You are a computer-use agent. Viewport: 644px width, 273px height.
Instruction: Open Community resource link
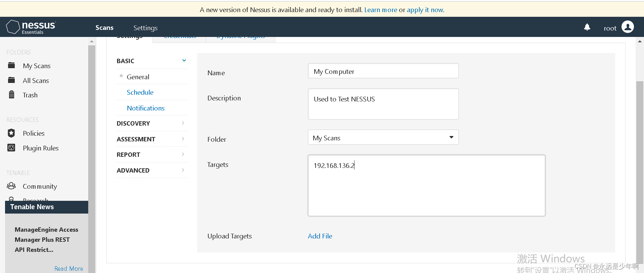pyautogui.click(x=40, y=186)
